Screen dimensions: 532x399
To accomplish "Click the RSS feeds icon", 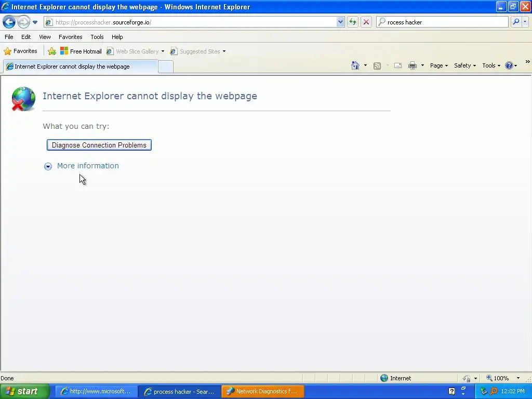I will pyautogui.click(x=377, y=66).
